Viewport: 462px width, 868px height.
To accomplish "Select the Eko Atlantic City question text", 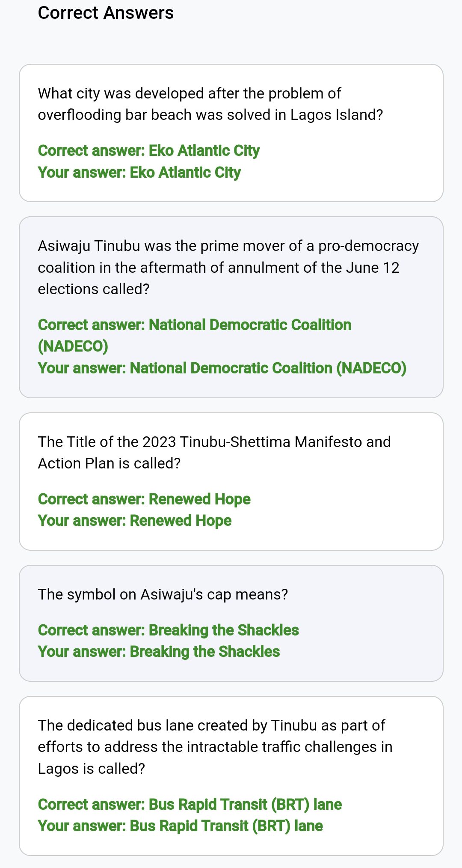I will [210, 104].
